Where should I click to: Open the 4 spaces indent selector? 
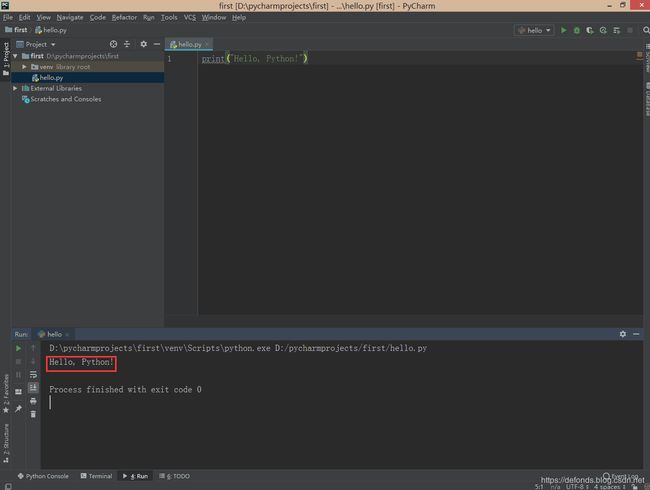[609, 487]
